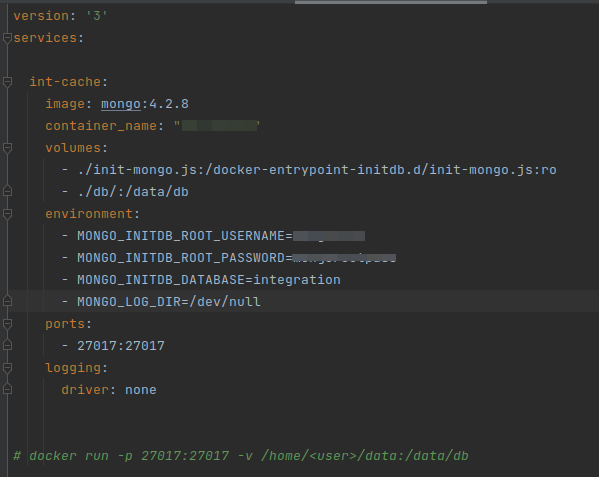Viewport: 599px width, 477px height.
Task: Click fold end marker beside MONGO_LOG_DIR line
Action: pos(7,301)
